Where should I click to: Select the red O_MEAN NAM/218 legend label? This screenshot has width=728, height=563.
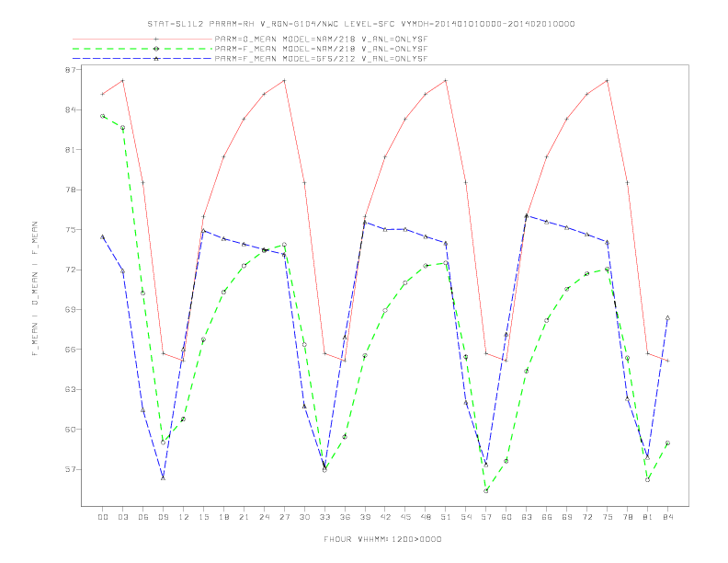321,39
